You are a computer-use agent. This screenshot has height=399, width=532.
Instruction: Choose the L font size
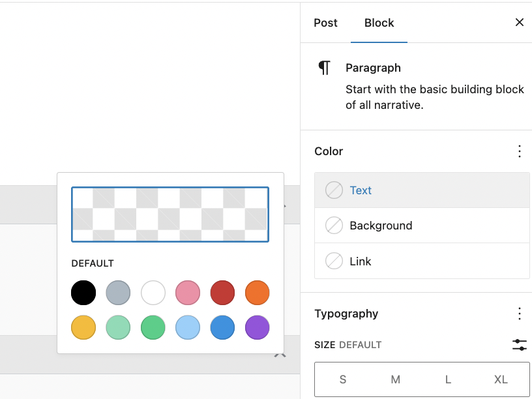448,379
